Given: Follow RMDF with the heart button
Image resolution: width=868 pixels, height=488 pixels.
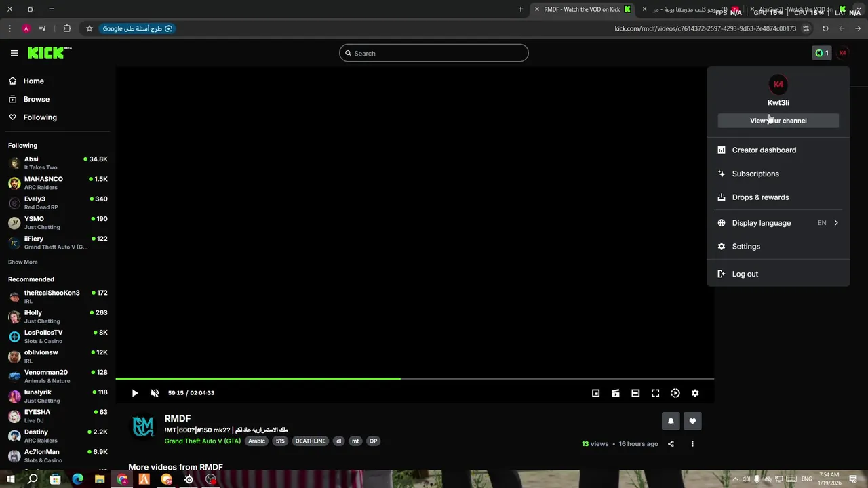Looking at the screenshot, I should point(692,421).
